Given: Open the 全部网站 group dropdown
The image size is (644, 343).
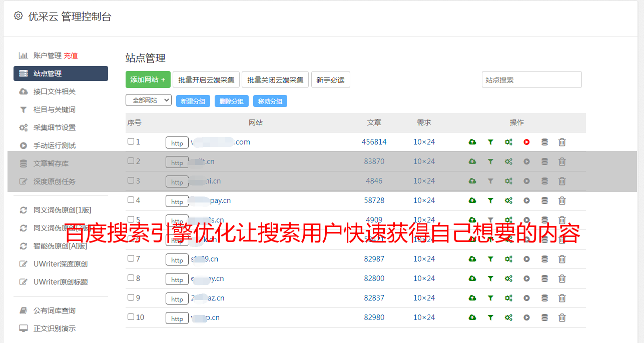Looking at the screenshot, I should click(149, 100).
